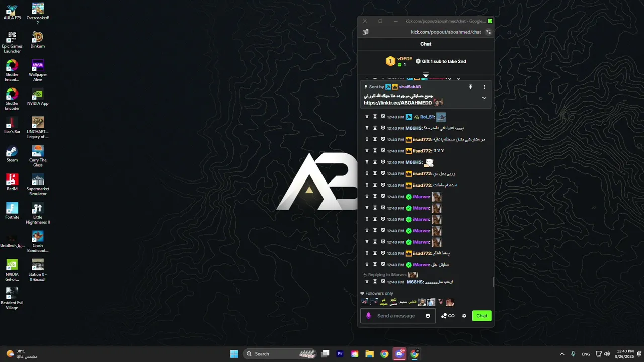Open Adobe Premiere Pro from taskbar

340,354
